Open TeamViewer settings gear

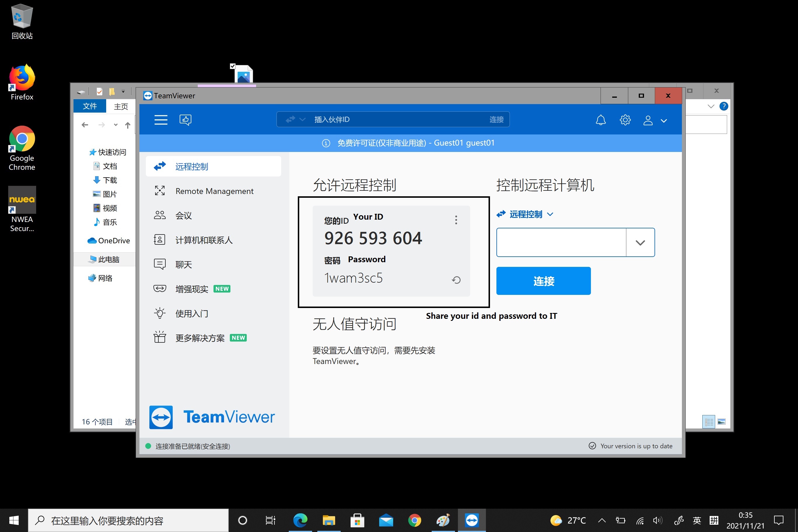point(625,120)
